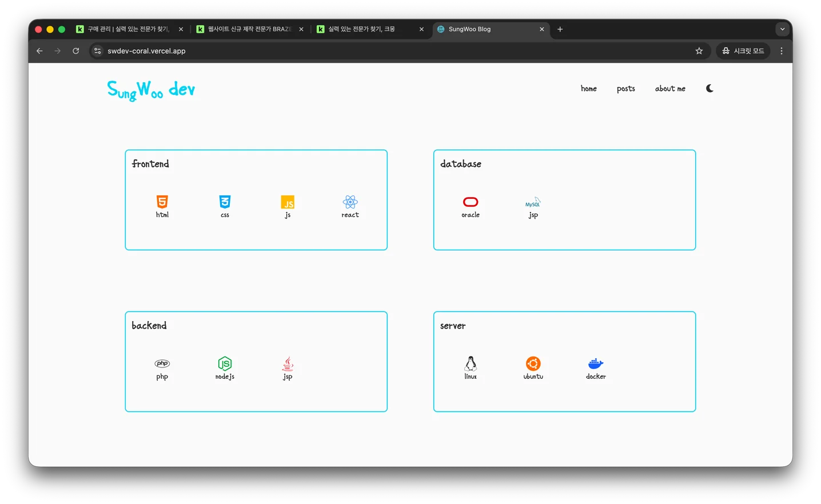The width and height of the screenshot is (821, 504).
Task: Click the react label text
Action: tap(350, 215)
